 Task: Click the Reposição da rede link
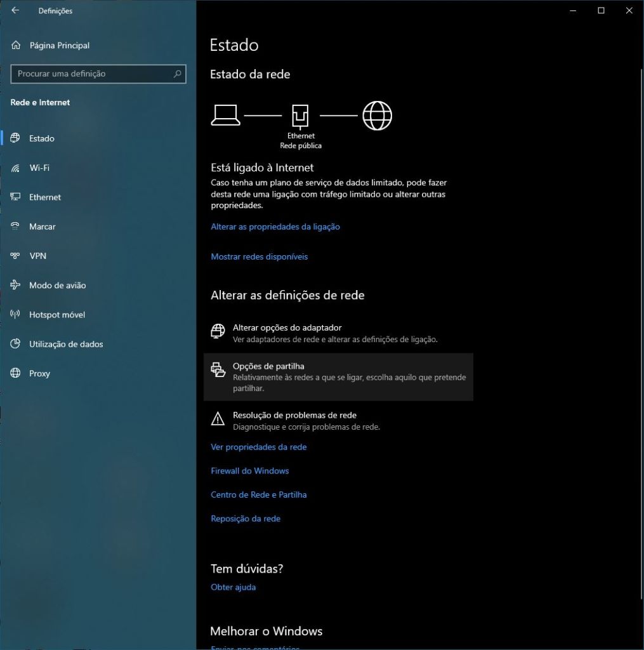(x=246, y=519)
